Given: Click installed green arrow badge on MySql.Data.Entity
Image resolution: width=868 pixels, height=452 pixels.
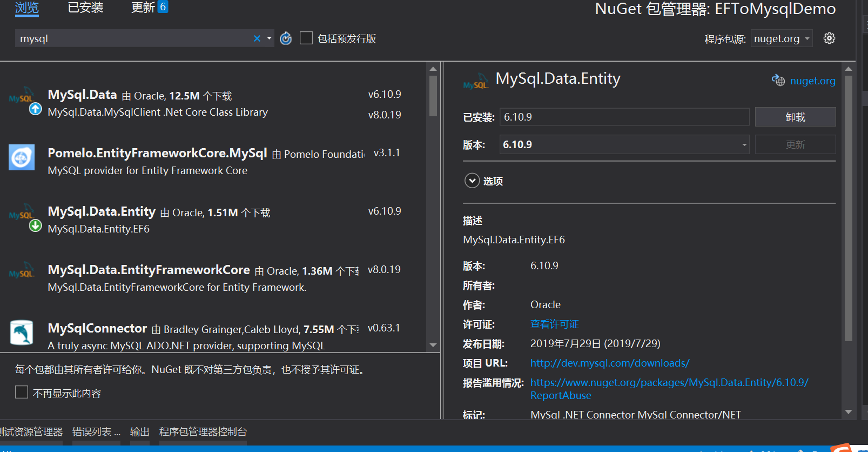Looking at the screenshot, I should [35, 226].
